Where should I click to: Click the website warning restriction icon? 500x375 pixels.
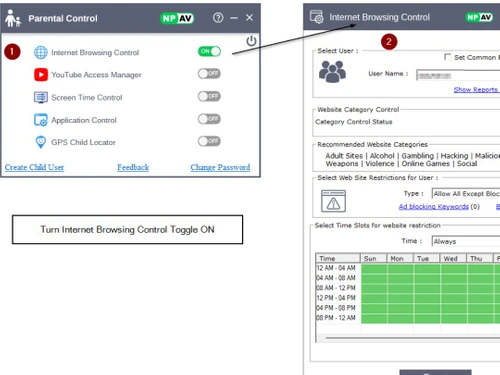point(333,201)
